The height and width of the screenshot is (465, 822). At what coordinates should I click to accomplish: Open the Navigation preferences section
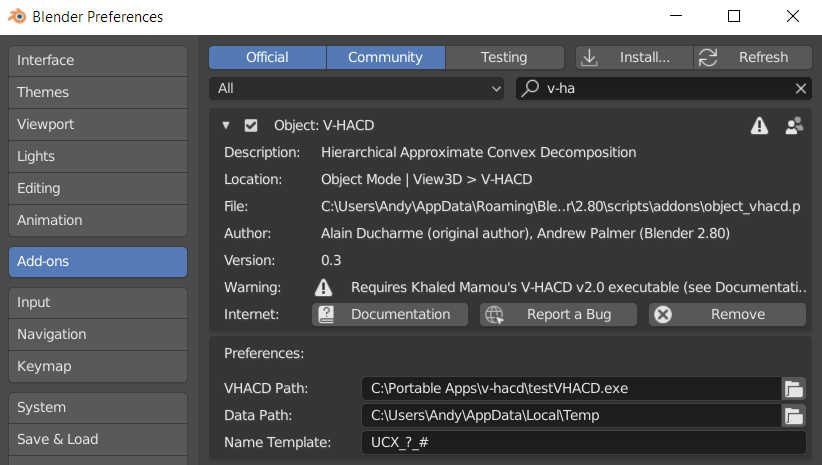[x=98, y=334]
